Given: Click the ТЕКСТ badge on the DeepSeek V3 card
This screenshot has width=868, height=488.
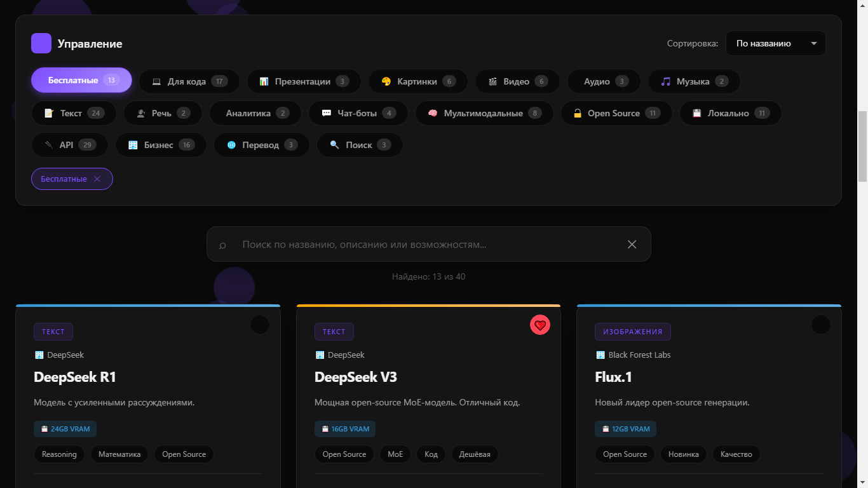Looking at the screenshot, I should click(x=334, y=332).
